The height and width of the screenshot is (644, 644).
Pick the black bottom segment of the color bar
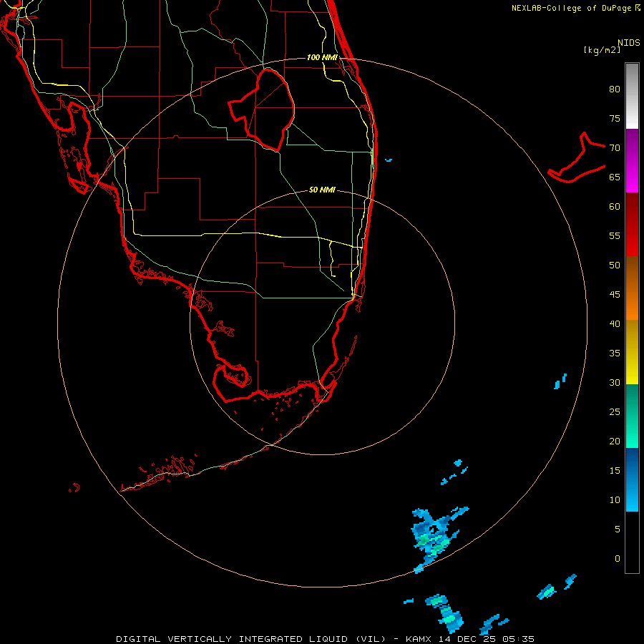pos(632,542)
